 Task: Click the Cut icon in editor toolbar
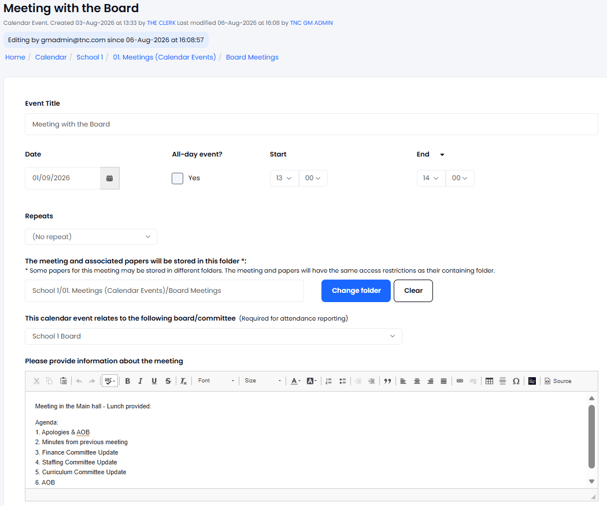[36, 381]
